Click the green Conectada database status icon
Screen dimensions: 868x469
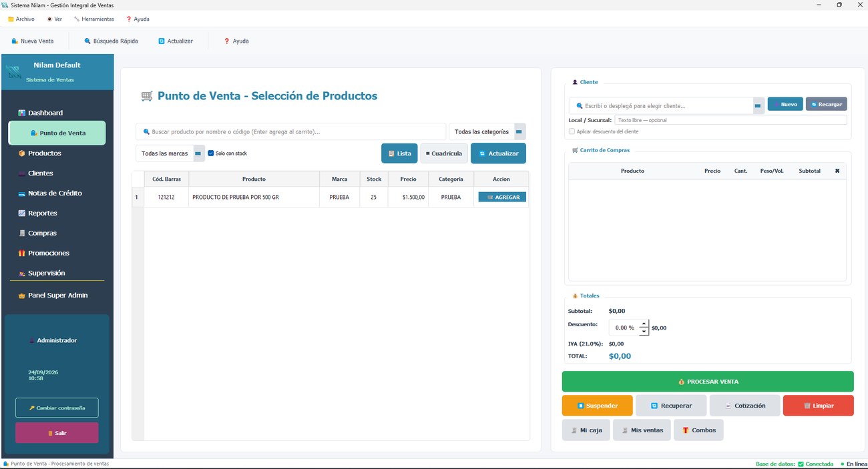801,464
